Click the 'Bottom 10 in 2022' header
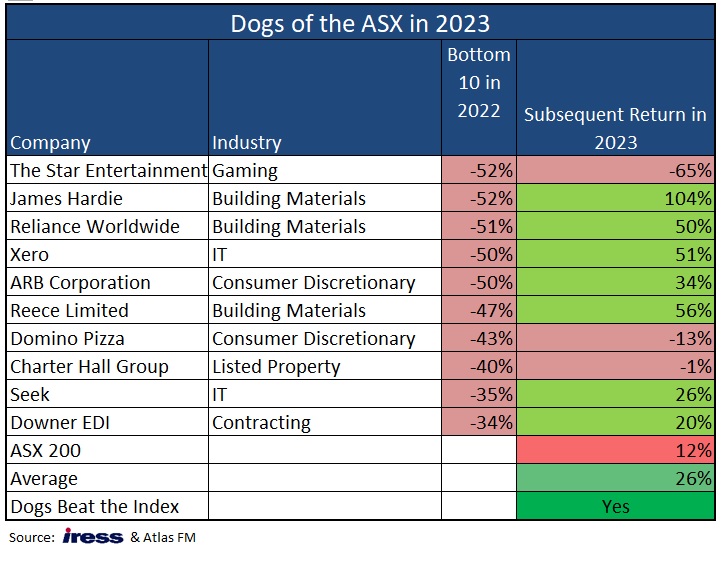Viewport: 722px width, 565px height. 478,82
